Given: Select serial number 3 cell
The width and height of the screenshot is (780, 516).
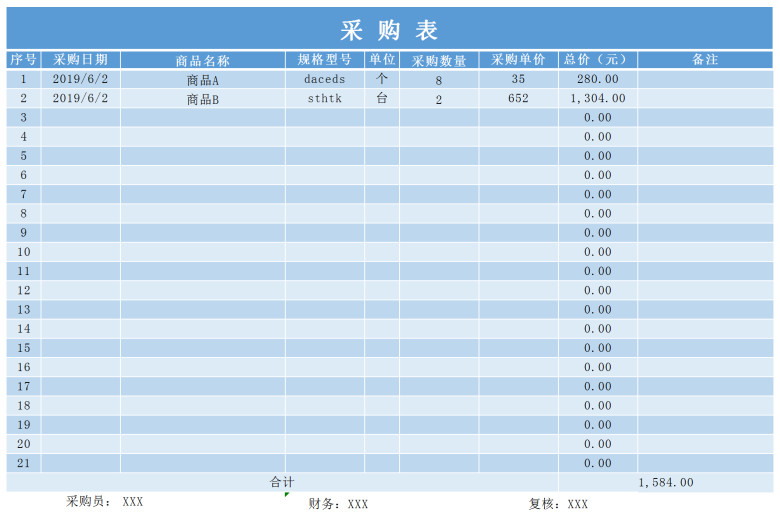Looking at the screenshot, I should tap(23, 117).
